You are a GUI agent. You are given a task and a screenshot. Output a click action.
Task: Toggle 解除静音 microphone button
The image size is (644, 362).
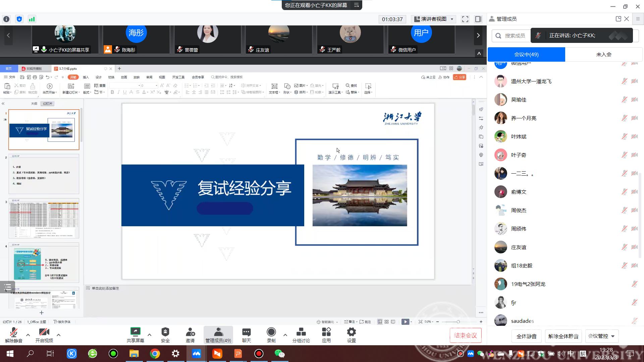click(x=13, y=333)
